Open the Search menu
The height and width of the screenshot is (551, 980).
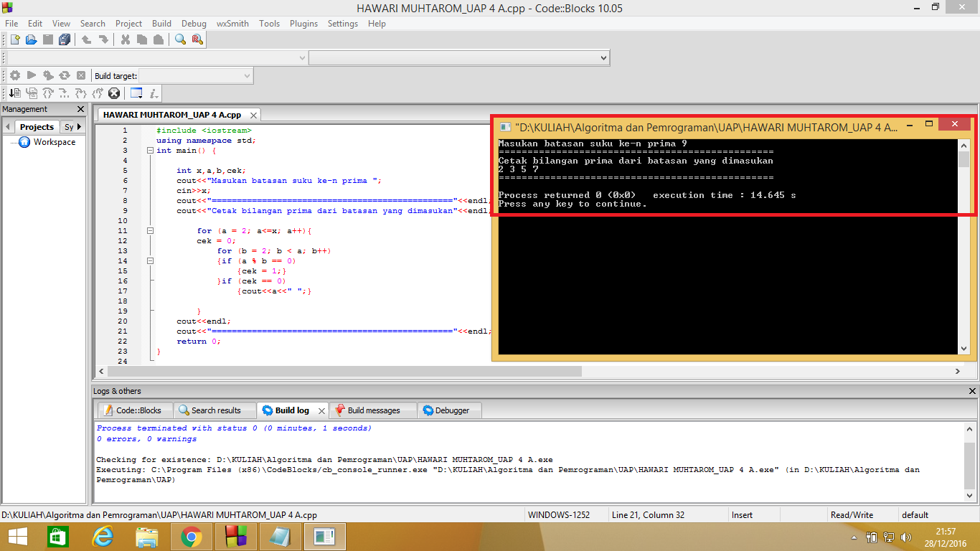coord(93,24)
